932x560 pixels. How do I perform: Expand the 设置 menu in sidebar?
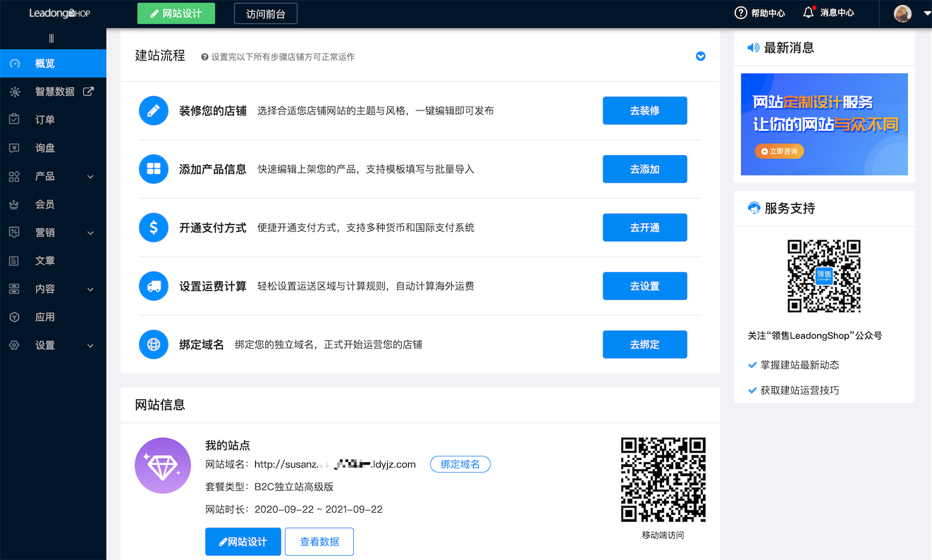(90, 345)
